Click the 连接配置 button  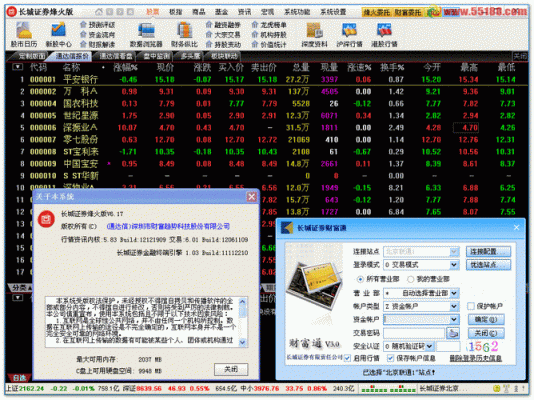(488, 252)
